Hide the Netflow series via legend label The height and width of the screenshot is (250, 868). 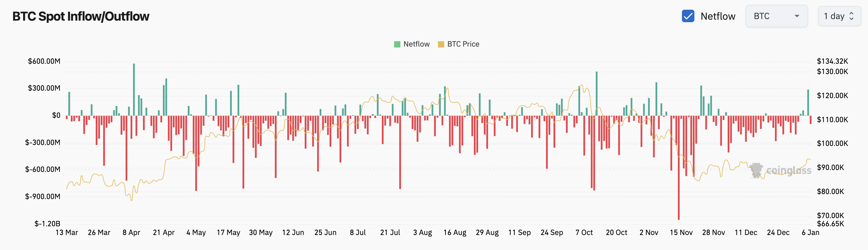click(x=417, y=44)
